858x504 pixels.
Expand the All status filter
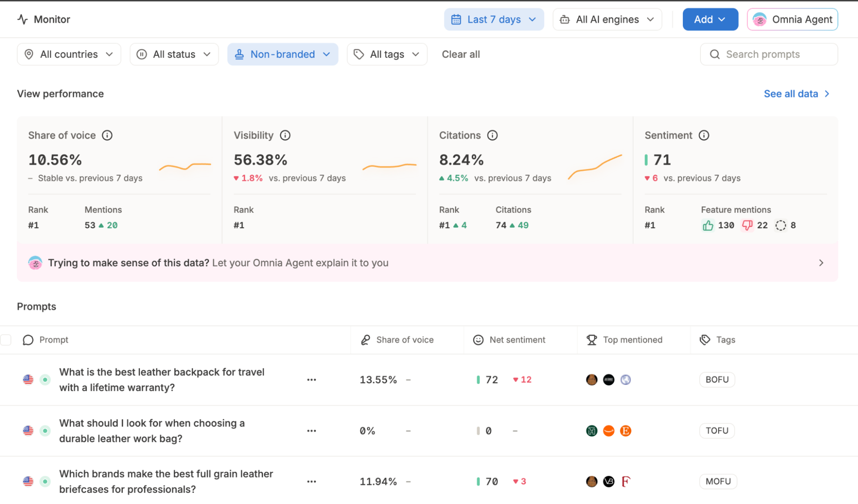174,54
